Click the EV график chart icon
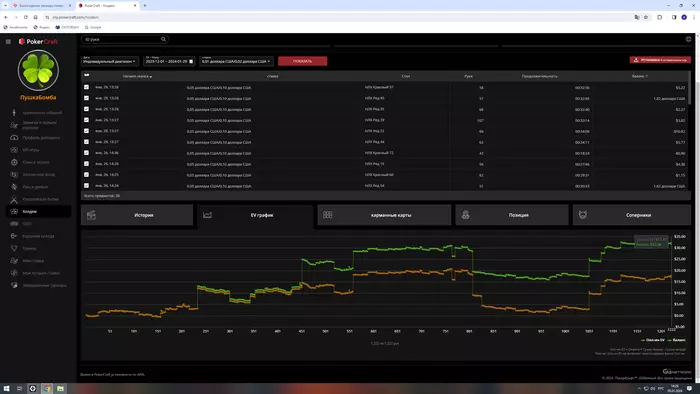700x394 pixels. [x=207, y=215]
